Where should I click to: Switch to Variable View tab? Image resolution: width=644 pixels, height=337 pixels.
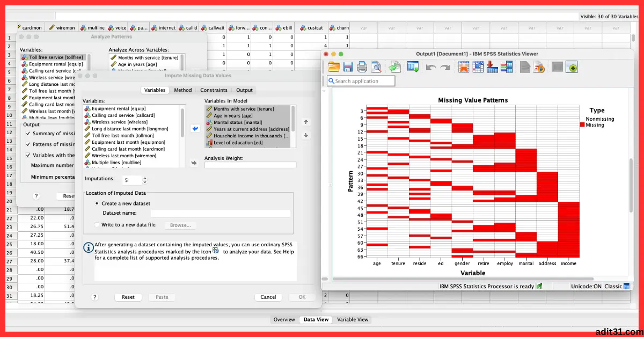pos(353,319)
